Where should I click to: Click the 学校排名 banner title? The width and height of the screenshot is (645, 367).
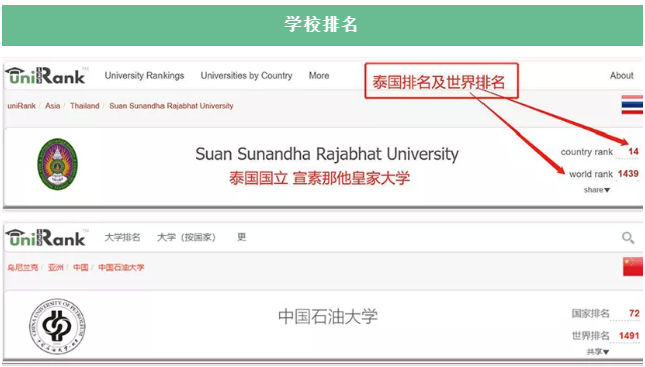(x=321, y=24)
